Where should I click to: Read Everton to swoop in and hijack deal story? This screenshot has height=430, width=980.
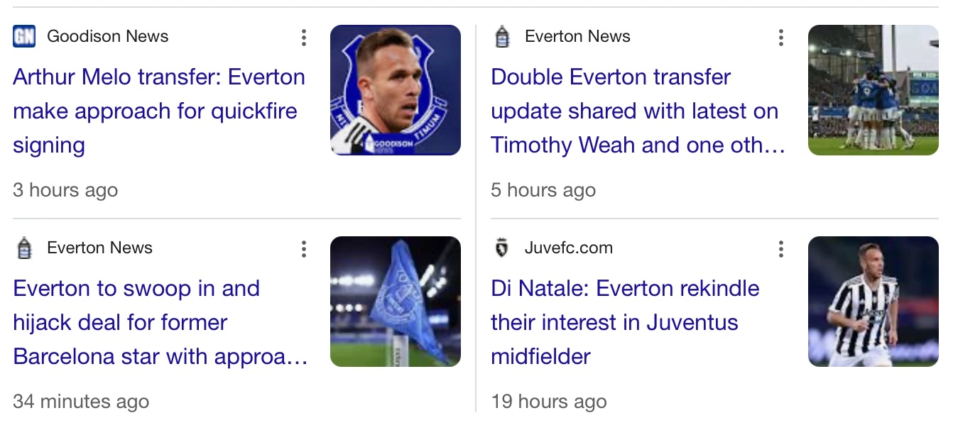click(159, 322)
